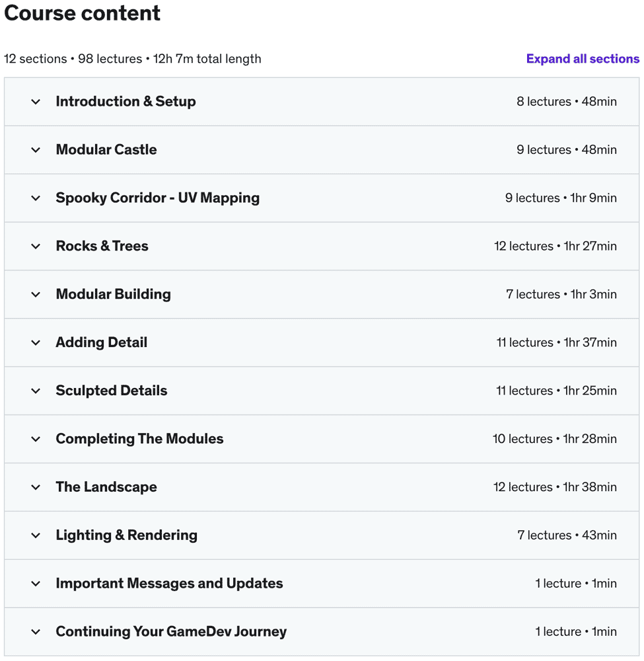Select the Sculpted Details section title
Screen dimensions: 644x661
[x=111, y=391]
